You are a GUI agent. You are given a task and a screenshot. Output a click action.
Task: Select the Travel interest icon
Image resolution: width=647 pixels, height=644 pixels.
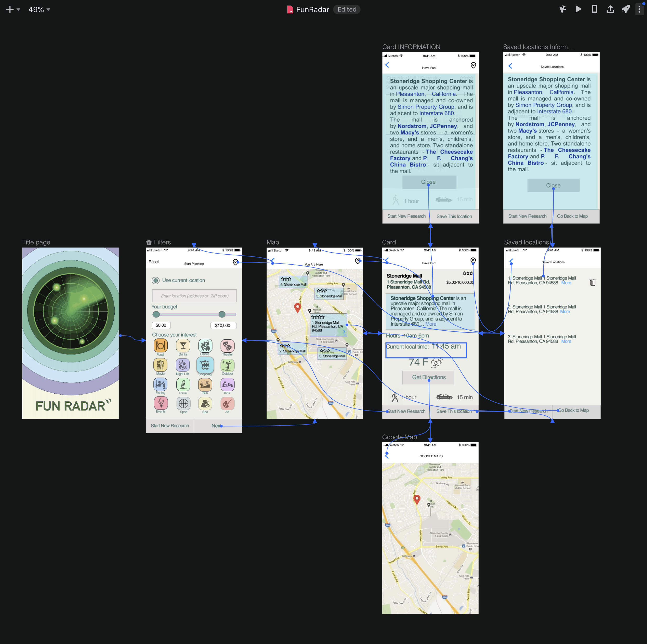(x=183, y=384)
